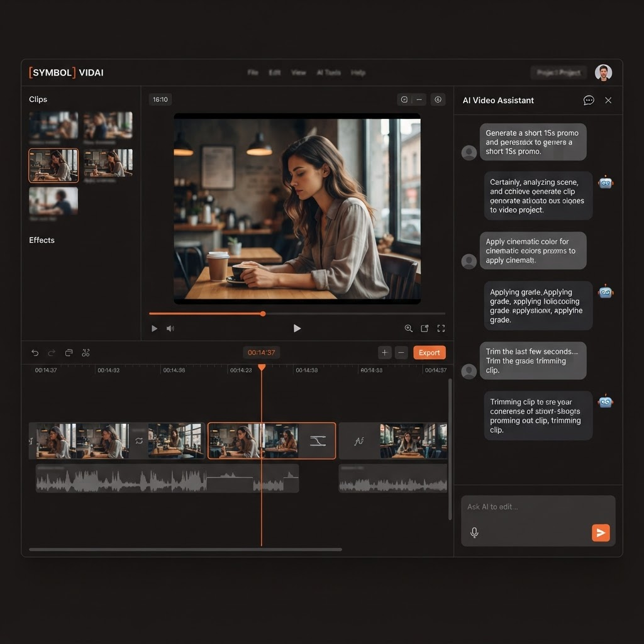Select the scissors split tool
644x644 pixels.
click(86, 353)
